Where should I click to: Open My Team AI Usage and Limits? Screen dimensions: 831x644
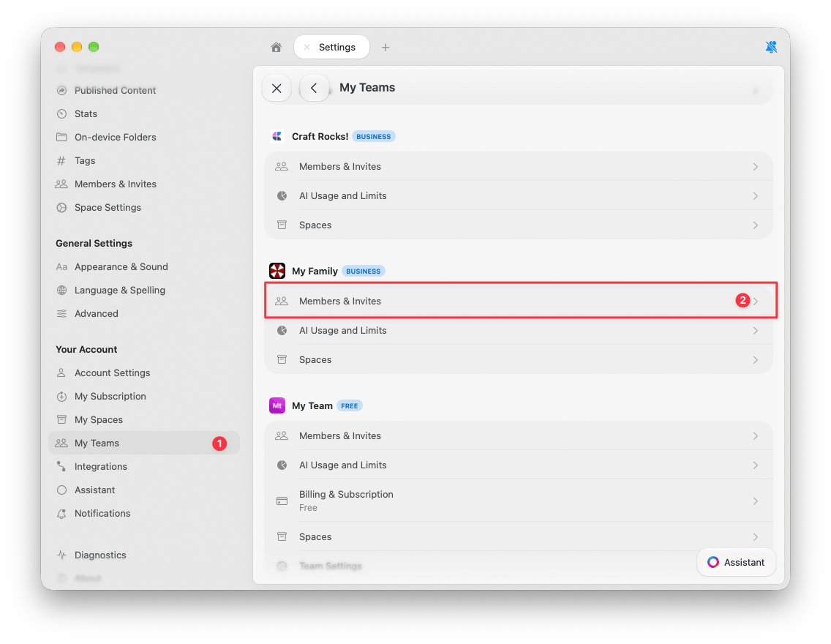pos(519,465)
